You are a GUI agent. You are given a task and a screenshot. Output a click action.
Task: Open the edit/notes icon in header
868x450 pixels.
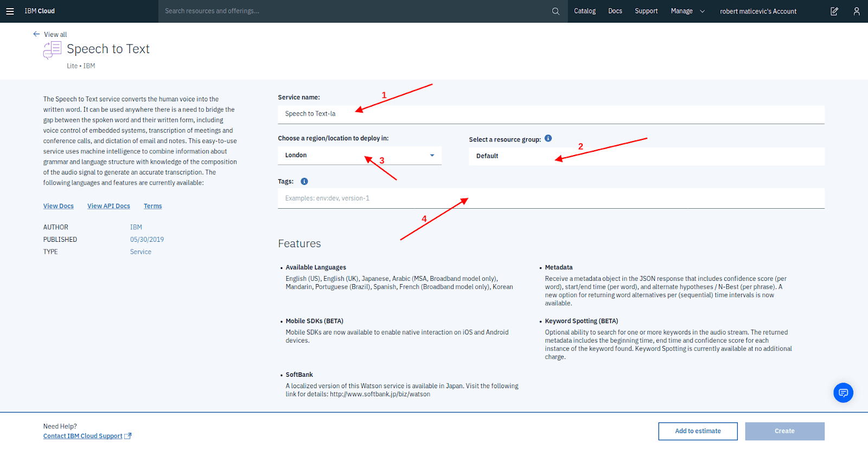(834, 11)
